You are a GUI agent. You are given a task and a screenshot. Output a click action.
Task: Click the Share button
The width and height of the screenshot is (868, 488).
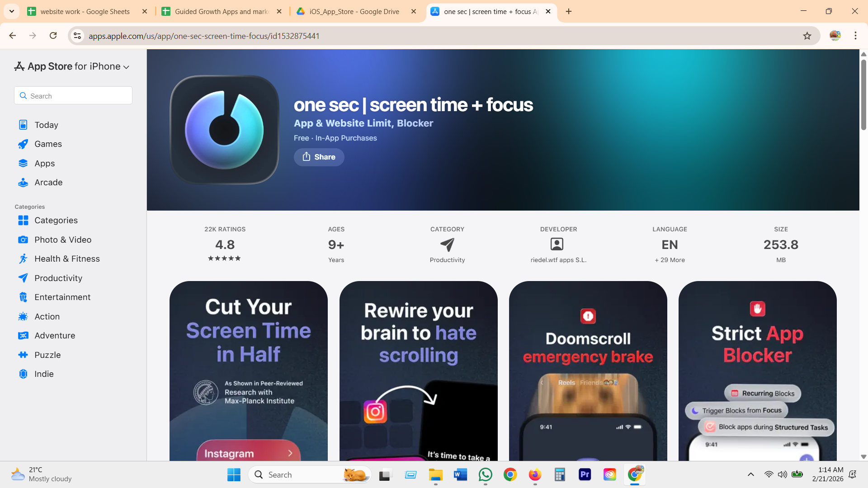[x=319, y=157]
